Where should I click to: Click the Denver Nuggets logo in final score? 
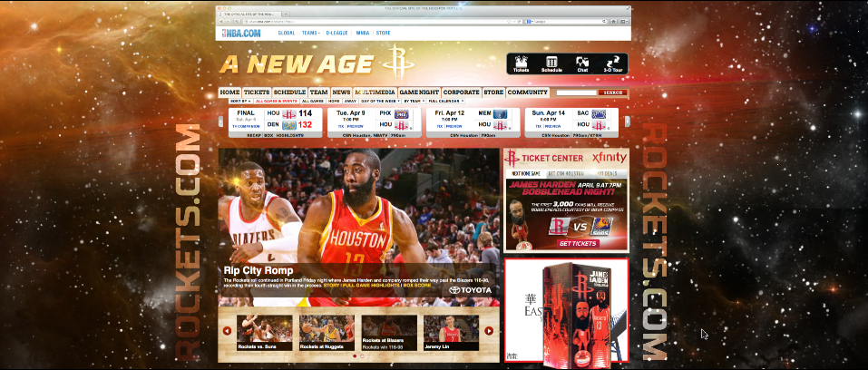[x=289, y=125]
